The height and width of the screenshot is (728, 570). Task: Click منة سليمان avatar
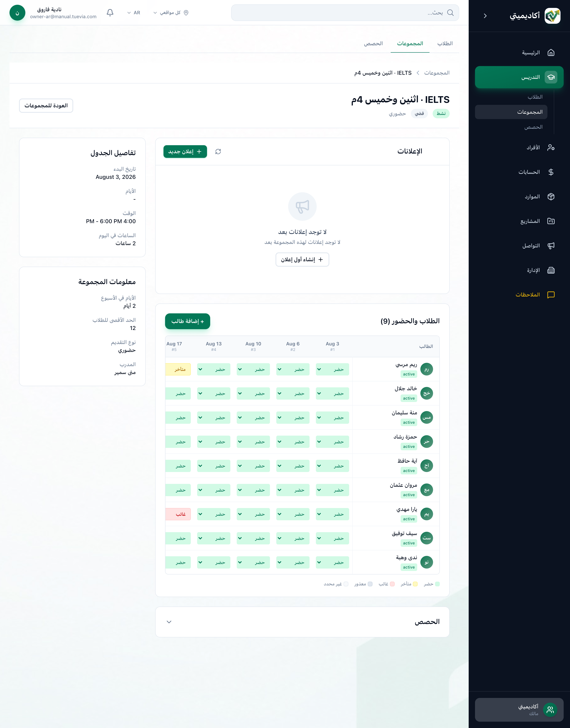tap(427, 418)
